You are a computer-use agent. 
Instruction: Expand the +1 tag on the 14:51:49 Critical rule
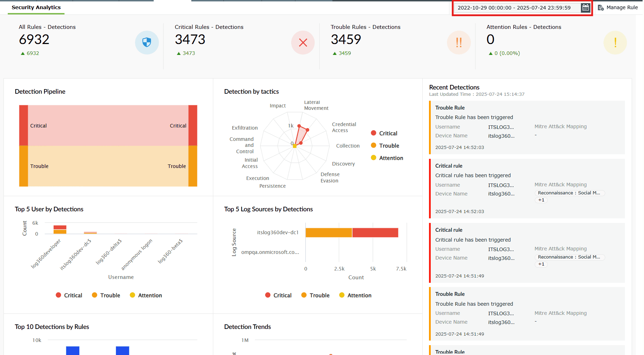coord(541,264)
